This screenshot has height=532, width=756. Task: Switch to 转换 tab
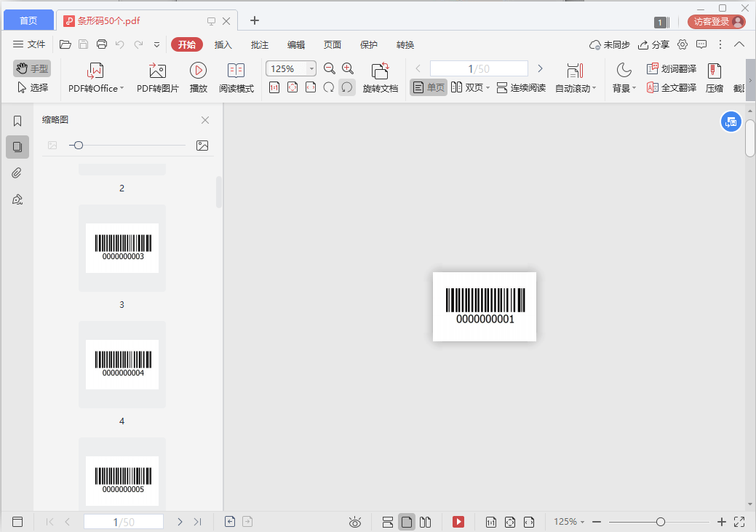pyautogui.click(x=405, y=45)
